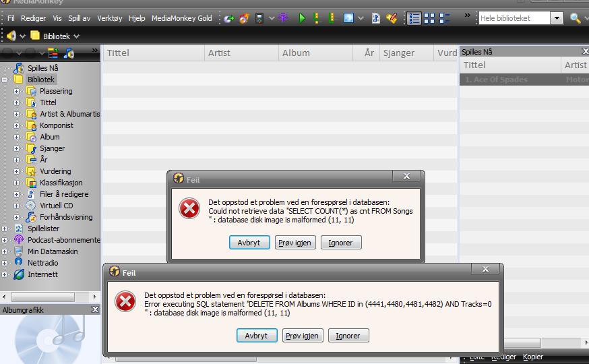589x364 pixels.
Task: Click the Sjanger node icon
Action: (x=31, y=148)
